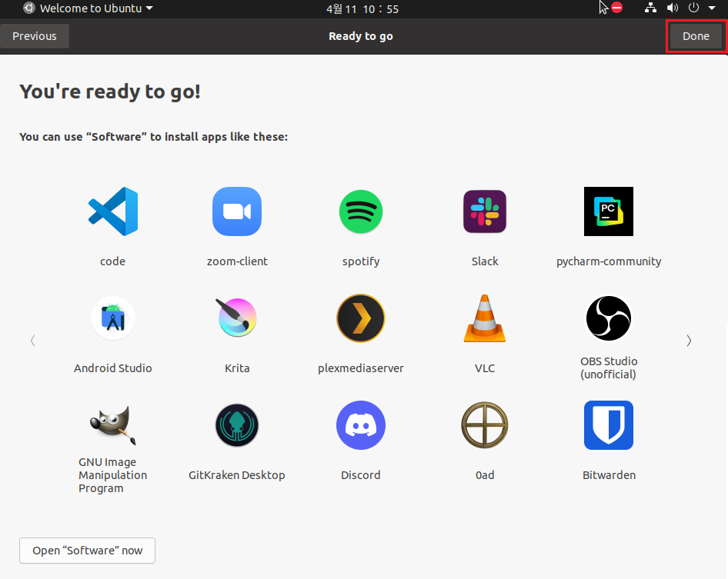
Task: Click the "0ad" label text
Action: 485,475
